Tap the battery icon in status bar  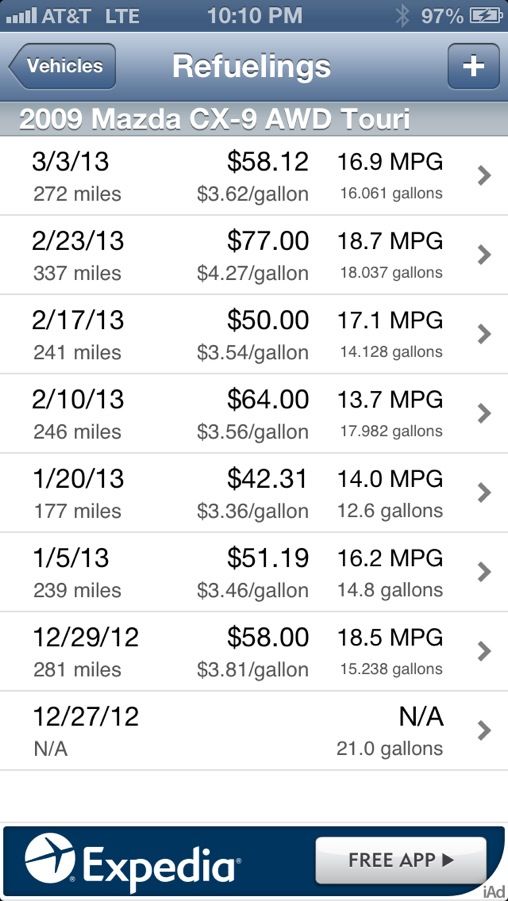point(486,16)
